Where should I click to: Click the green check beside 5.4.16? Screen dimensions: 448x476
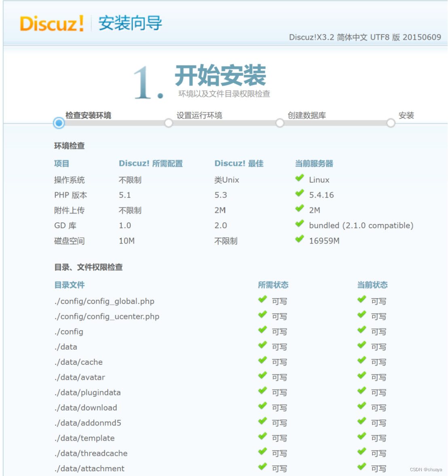tap(300, 194)
